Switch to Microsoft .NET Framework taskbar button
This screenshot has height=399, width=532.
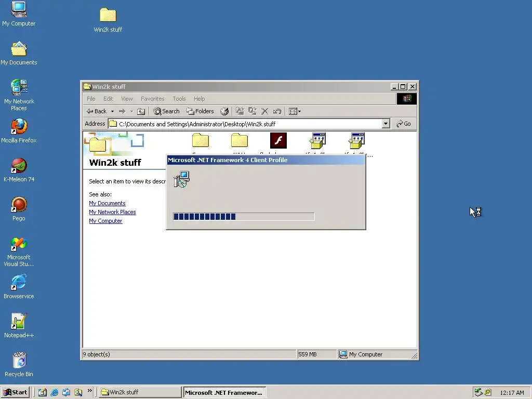click(224, 393)
